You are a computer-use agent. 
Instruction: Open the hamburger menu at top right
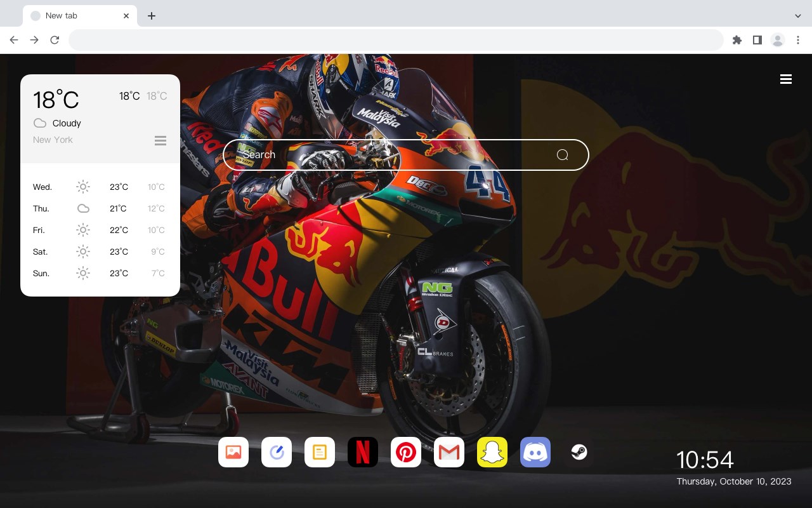click(786, 79)
